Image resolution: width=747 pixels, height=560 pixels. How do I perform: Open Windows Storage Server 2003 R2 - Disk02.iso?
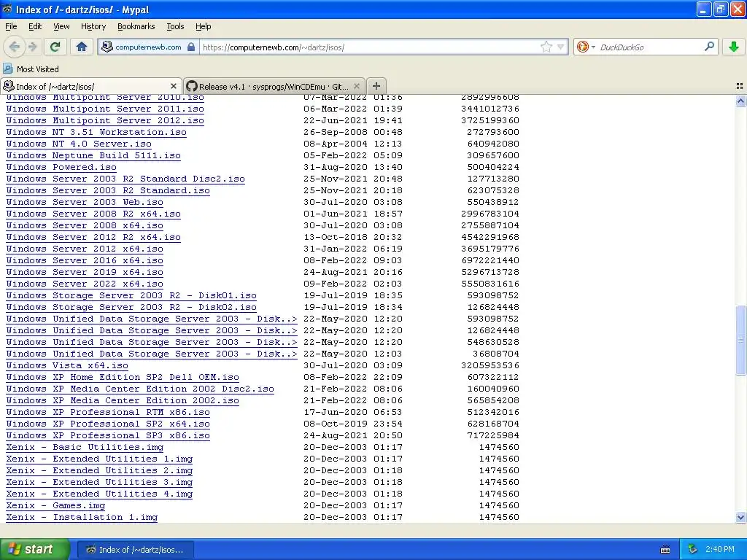point(131,307)
